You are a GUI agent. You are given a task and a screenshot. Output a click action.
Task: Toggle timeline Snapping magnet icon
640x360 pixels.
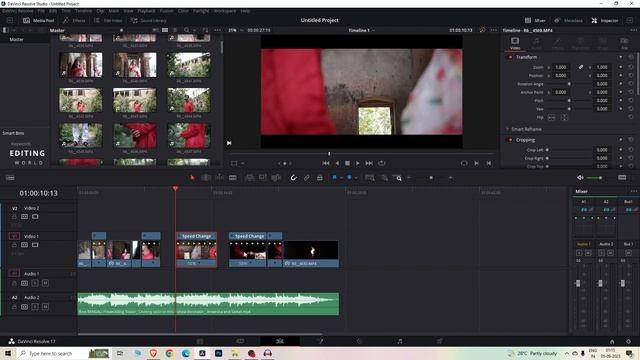point(293,178)
